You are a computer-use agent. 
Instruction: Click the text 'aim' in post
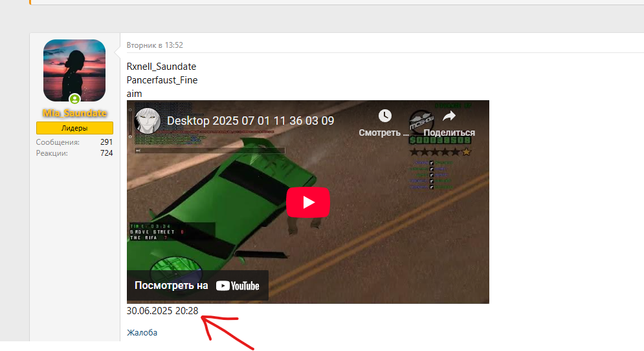click(x=135, y=94)
